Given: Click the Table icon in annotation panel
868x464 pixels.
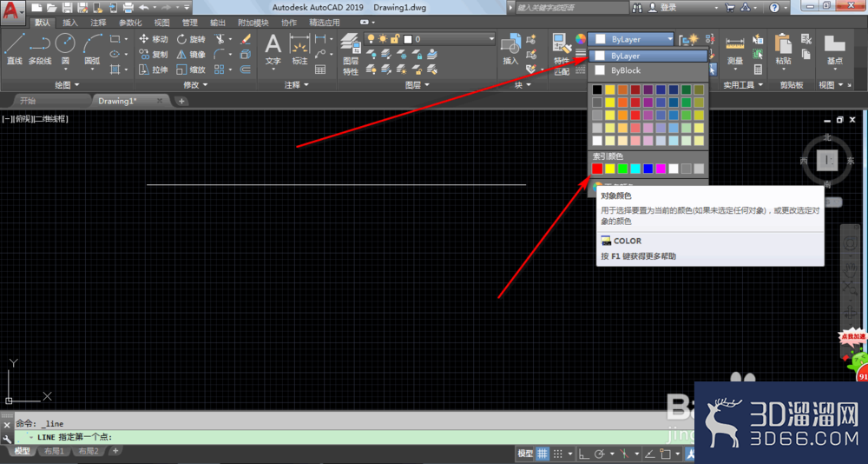Looking at the screenshot, I should coord(320,70).
